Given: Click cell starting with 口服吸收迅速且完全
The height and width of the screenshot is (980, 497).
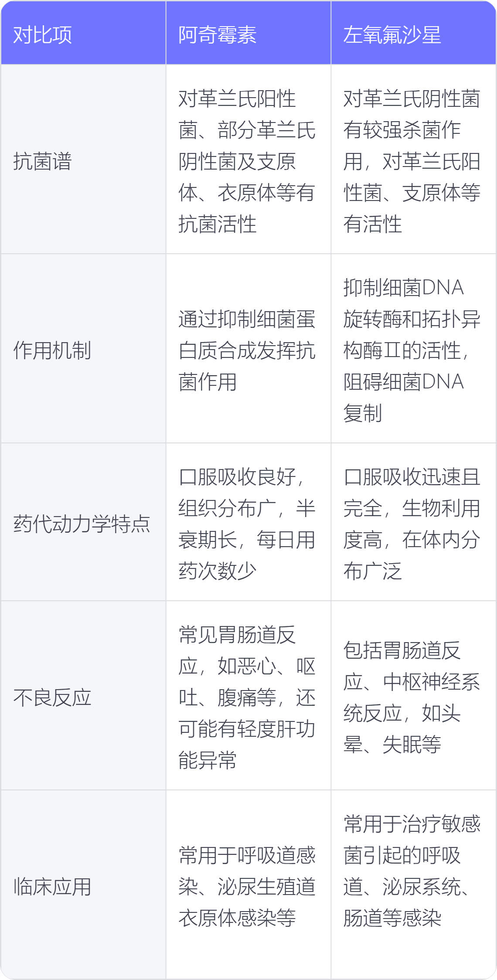Looking at the screenshot, I should (x=413, y=522).
